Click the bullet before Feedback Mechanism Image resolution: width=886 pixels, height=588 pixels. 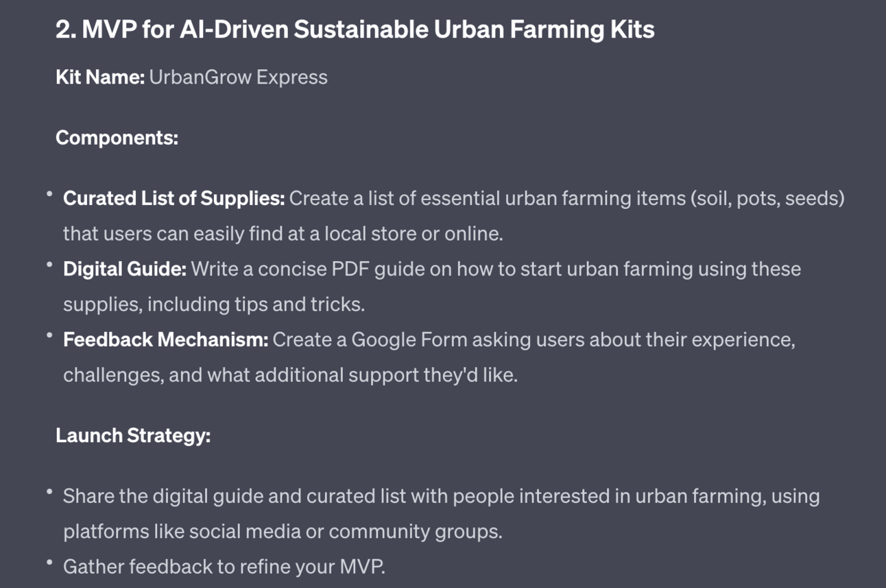(x=49, y=335)
